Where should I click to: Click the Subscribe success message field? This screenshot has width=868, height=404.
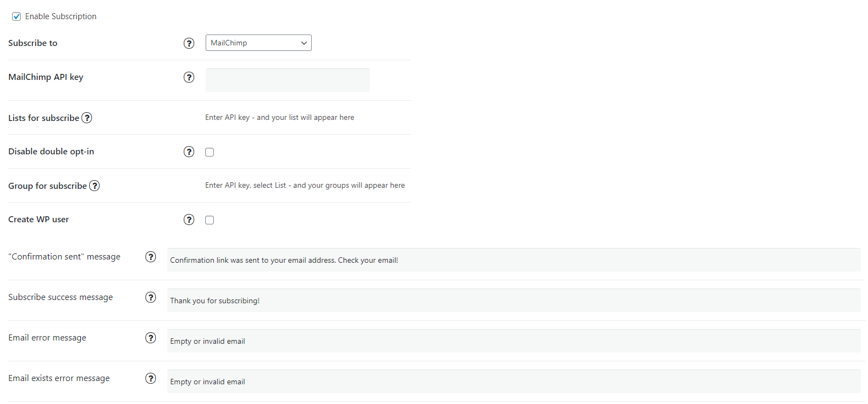coord(514,301)
